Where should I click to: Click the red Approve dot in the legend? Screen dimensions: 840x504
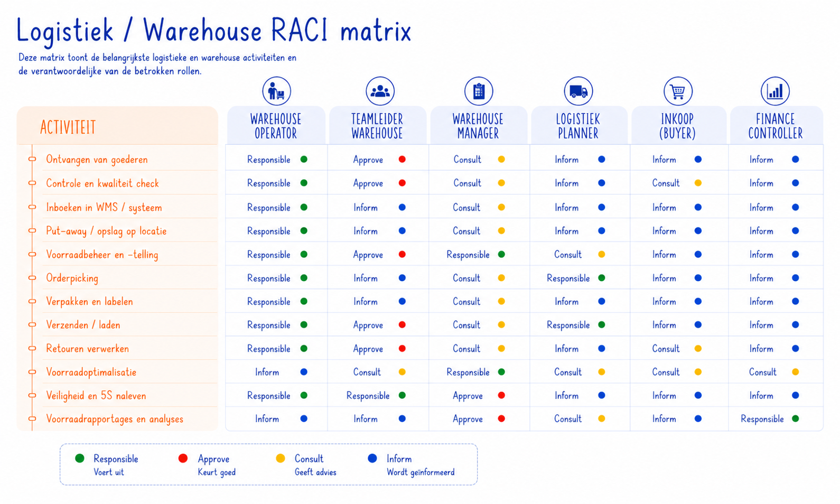183,459
